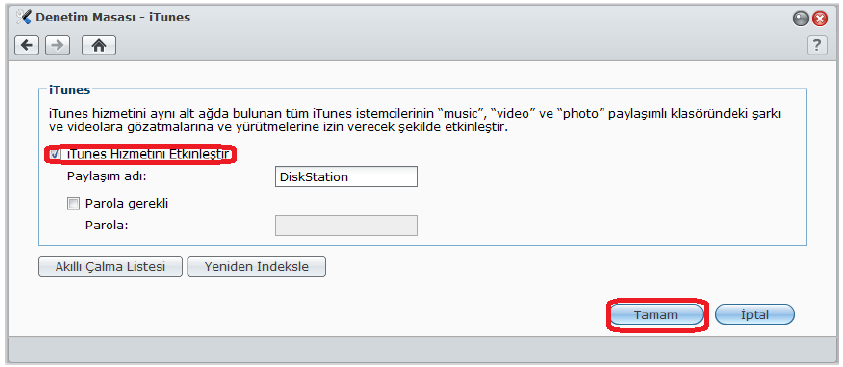The height and width of the screenshot is (367, 843).
Task: Toggle iTunes Hizmetini Etkinleştir checkbox
Action: [x=54, y=155]
